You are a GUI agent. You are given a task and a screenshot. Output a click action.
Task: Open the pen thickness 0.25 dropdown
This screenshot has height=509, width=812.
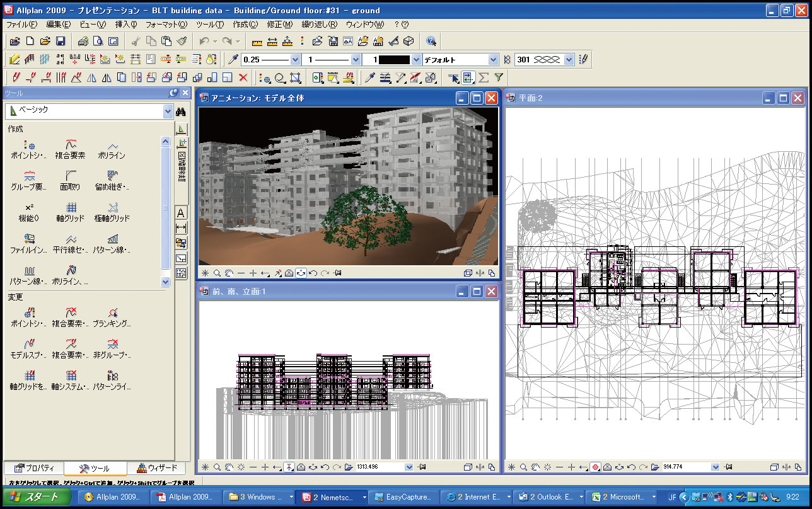point(295,60)
